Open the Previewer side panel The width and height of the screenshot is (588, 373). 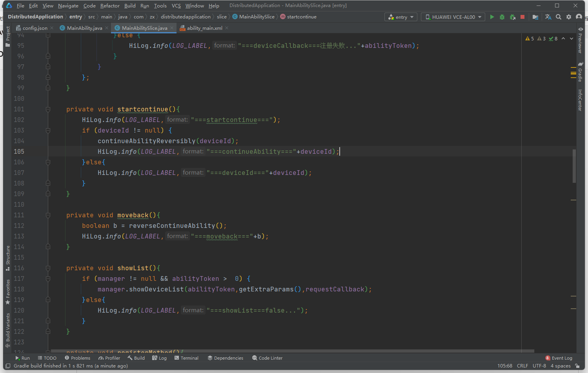581,40
